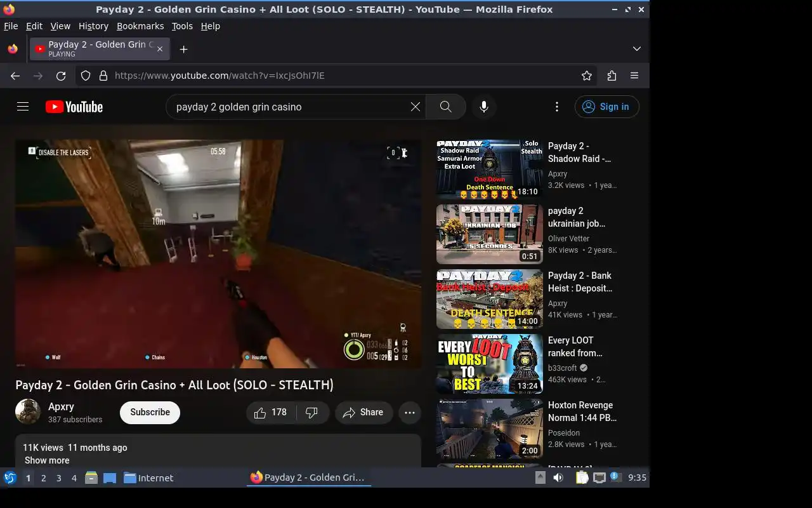Reload the page in Firefox
This screenshot has width=812, height=508.
tap(61, 76)
